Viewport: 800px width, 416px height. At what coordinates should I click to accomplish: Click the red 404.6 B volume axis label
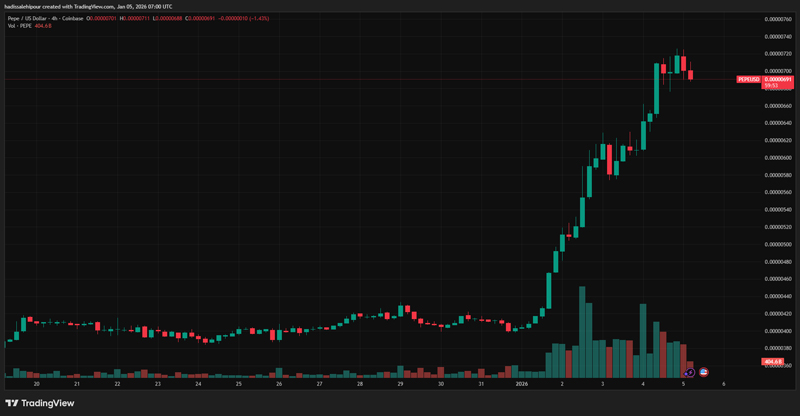pos(772,361)
